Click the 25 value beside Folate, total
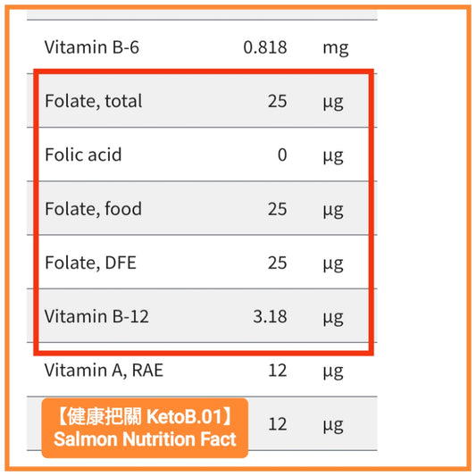The width and height of the screenshot is (476, 476). tap(277, 101)
